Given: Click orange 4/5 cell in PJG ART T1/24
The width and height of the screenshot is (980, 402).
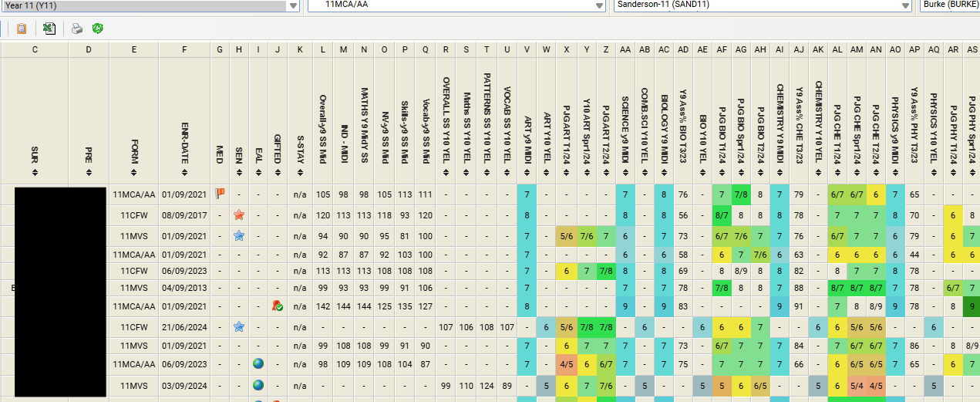Looking at the screenshot, I should [x=567, y=363].
